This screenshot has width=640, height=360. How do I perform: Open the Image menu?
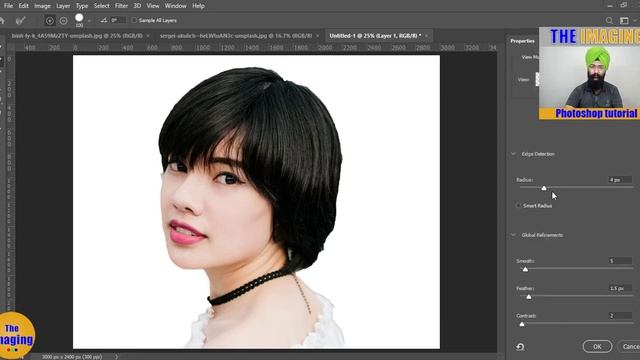(42, 6)
